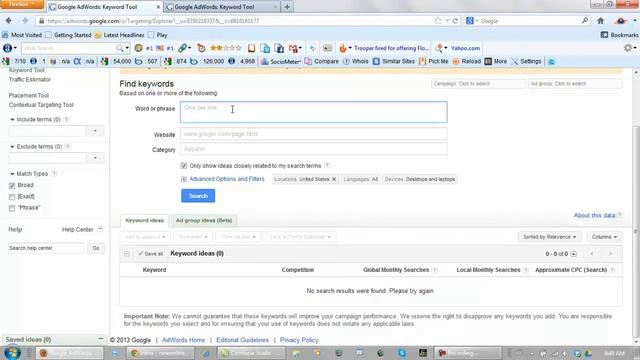640x360 pixels.
Task: Collapse the Include terms section
Action: 12,120
